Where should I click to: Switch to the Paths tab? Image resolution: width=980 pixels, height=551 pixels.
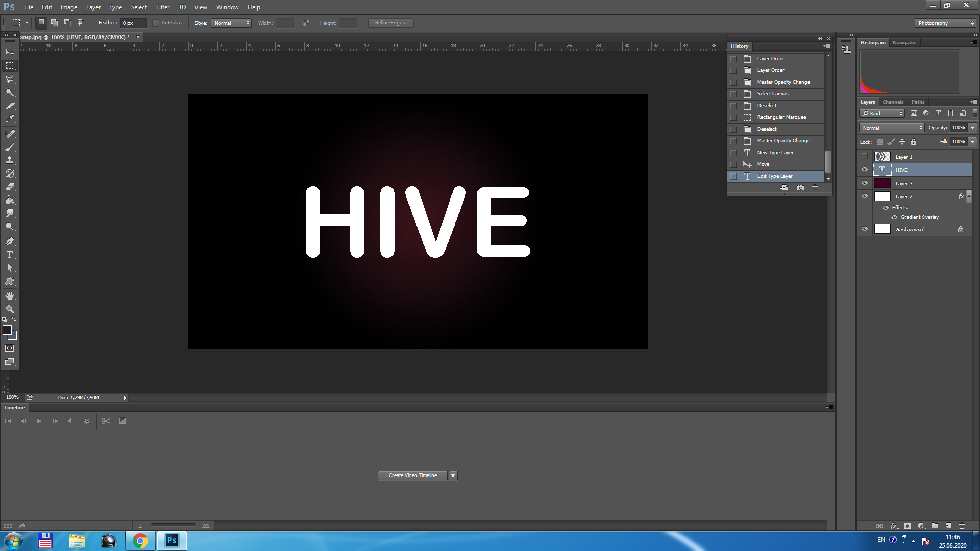click(918, 102)
